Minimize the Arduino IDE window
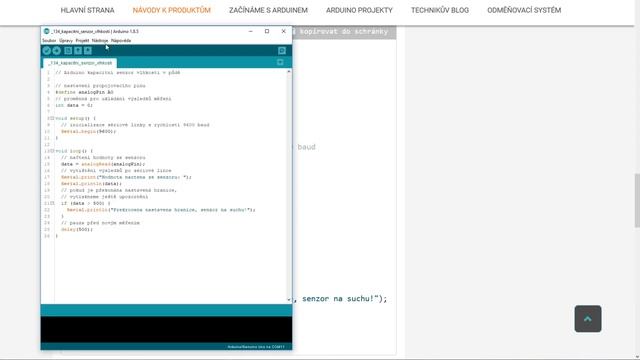 click(x=251, y=31)
